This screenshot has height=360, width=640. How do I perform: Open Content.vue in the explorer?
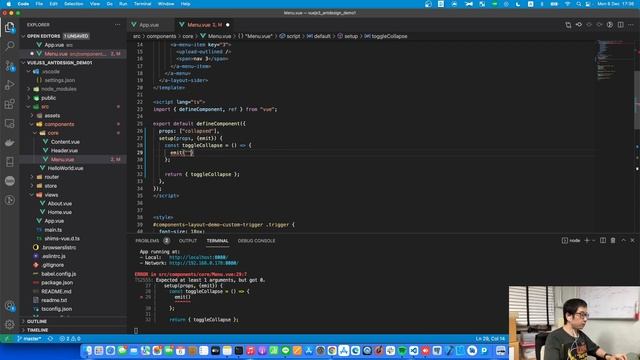[65, 142]
